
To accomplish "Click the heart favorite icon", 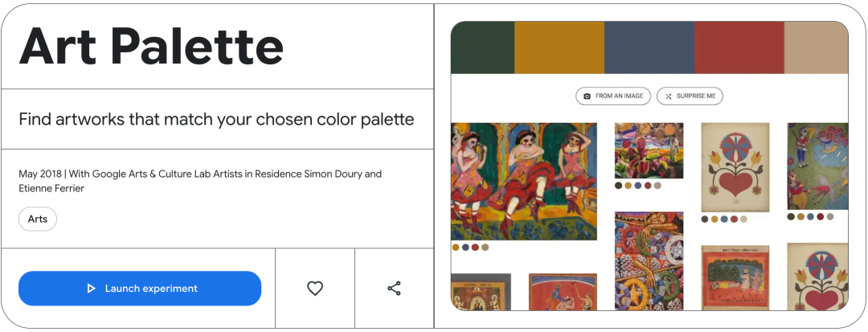I will (315, 288).
